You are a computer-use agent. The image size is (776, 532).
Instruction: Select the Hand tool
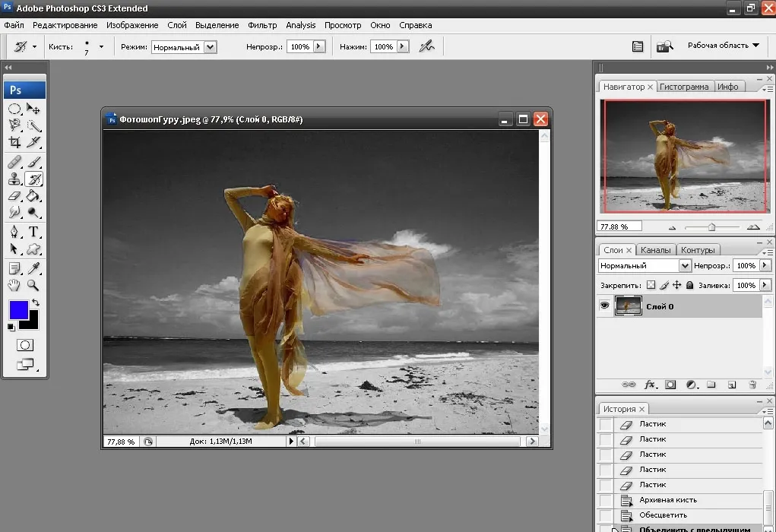coord(14,285)
